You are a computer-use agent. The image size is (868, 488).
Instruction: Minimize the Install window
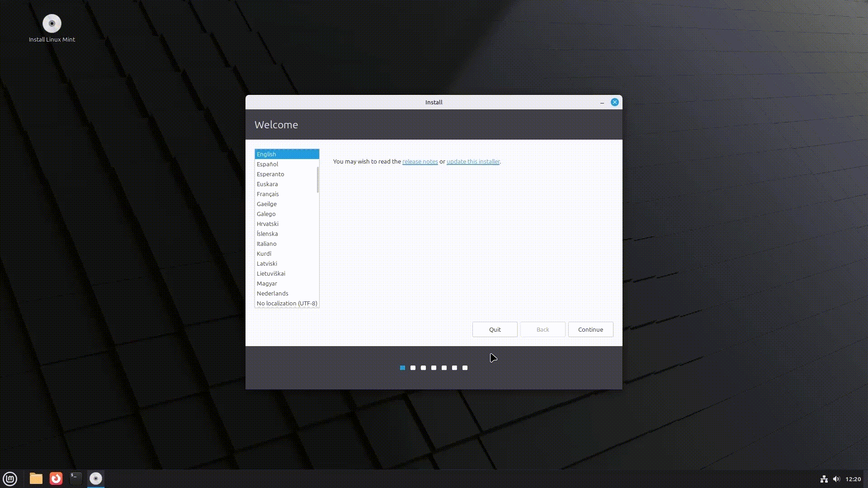pyautogui.click(x=602, y=103)
